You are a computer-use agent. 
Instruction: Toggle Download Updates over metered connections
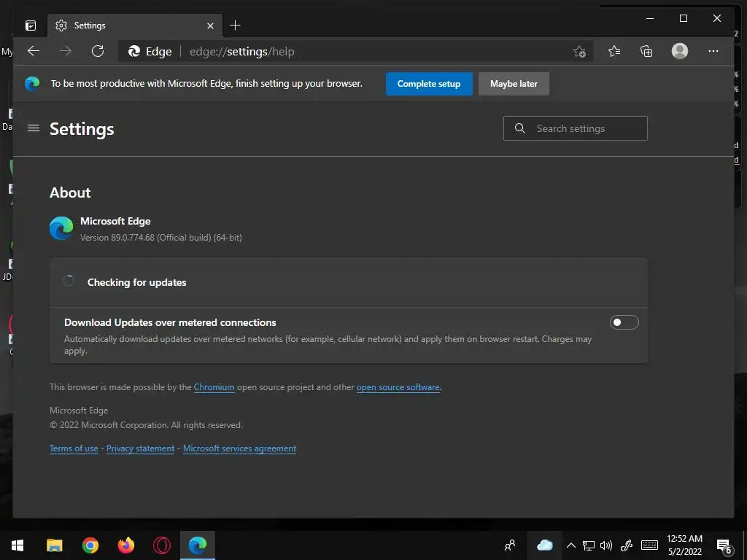[624, 322]
